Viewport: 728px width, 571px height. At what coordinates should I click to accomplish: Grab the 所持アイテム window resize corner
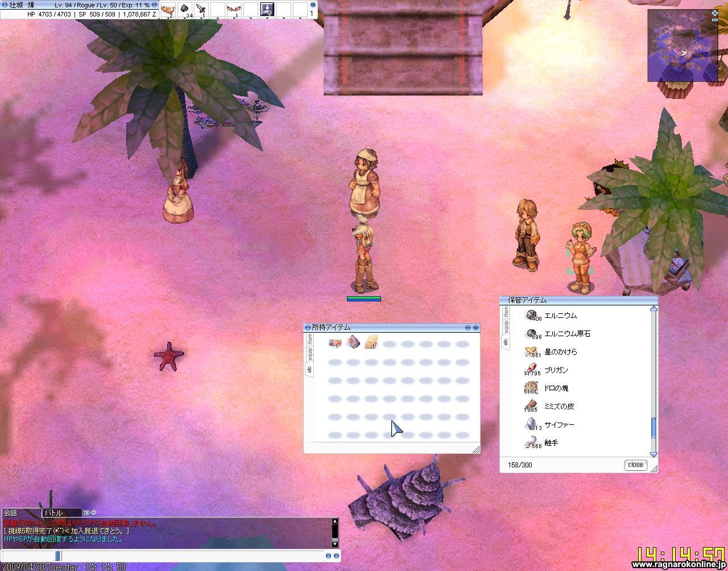click(476, 449)
